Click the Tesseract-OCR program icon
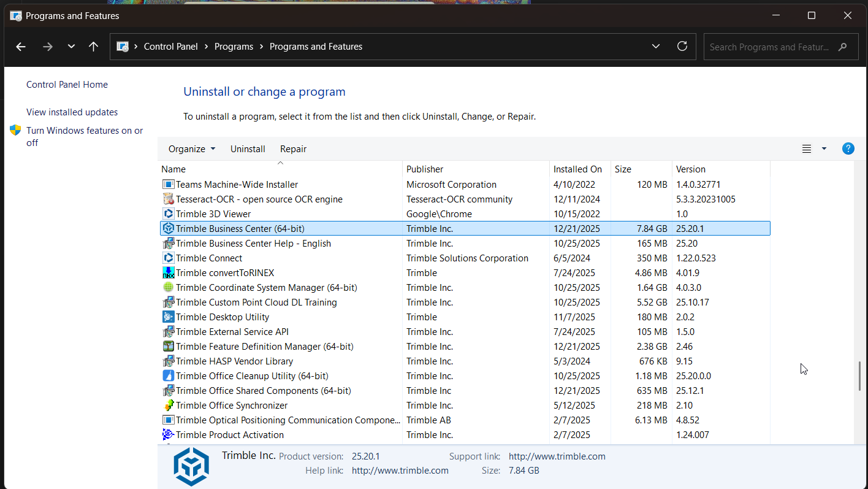This screenshot has height=489, width=868. pos(168,199)
